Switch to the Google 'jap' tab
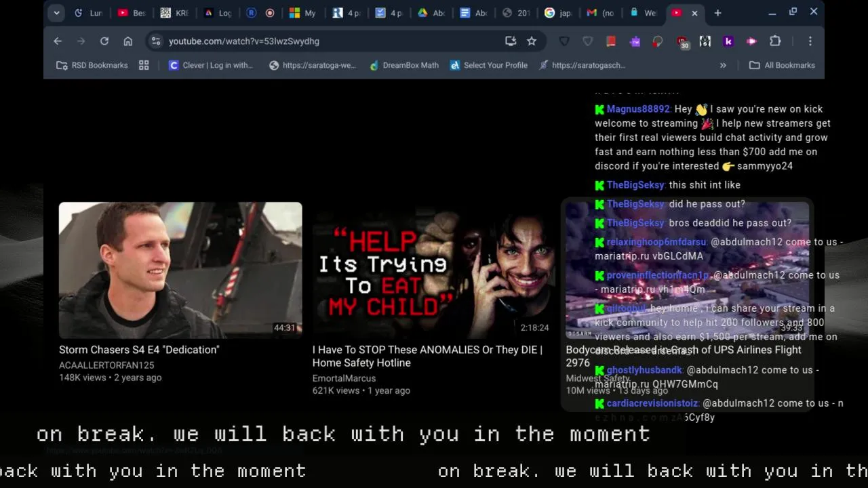868x488 pixels. [558, 13]
